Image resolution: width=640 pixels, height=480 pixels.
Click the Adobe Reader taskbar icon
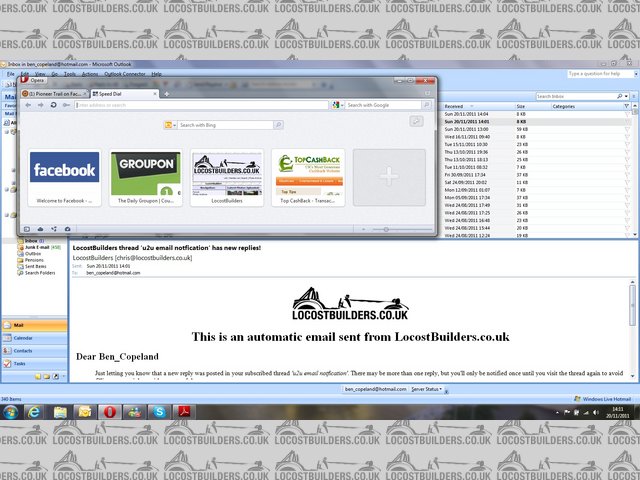[x=184, y=412]
